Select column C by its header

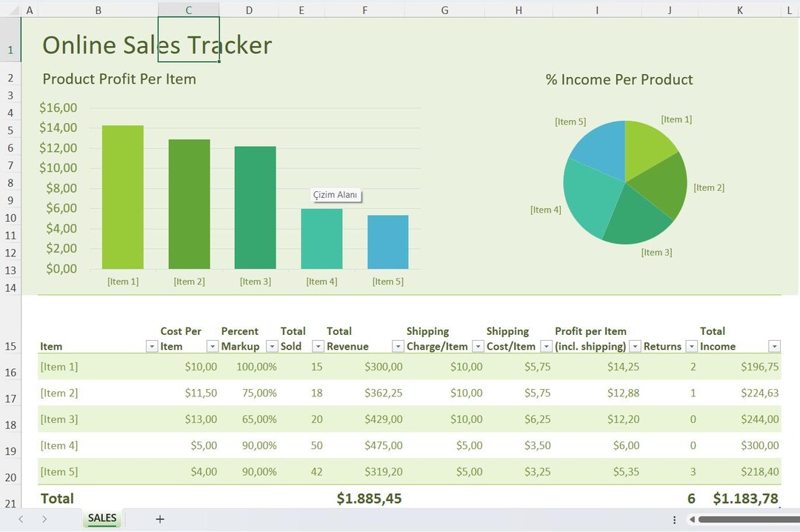pos(188,10)
